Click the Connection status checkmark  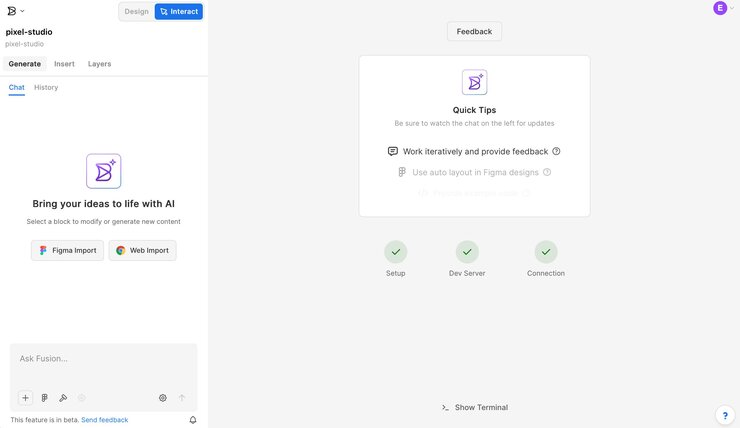[546, 252]
